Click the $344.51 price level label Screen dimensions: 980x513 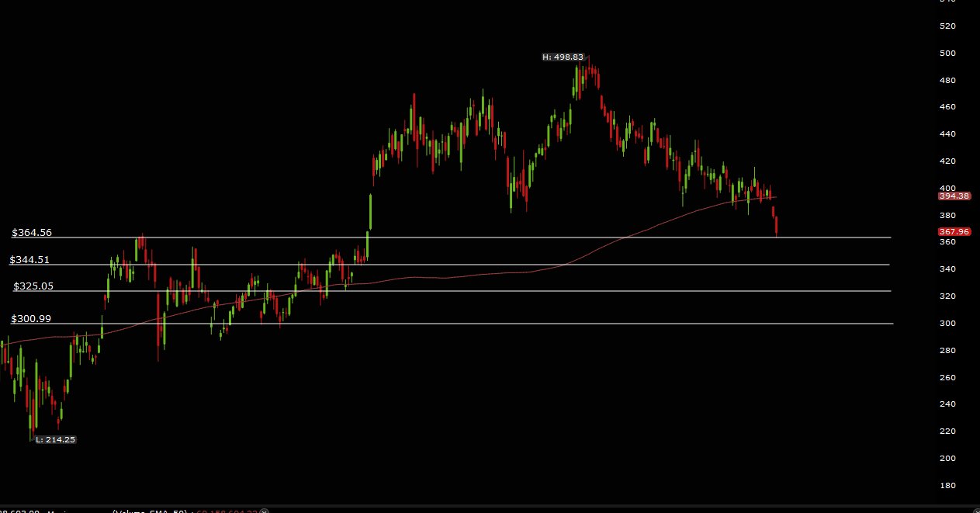tap(29, 260)
